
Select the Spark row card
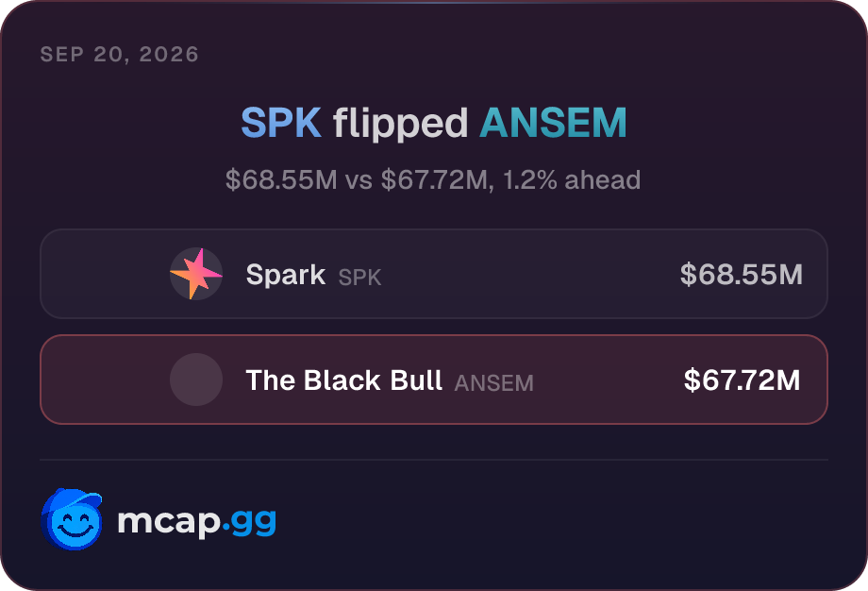pyautogui.click(x=434, y=274)
